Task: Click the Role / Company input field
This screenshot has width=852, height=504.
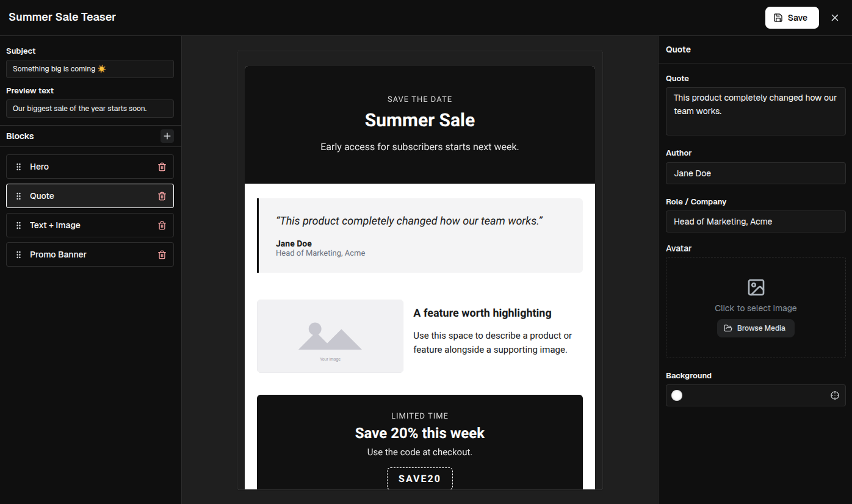Action: 756,221
